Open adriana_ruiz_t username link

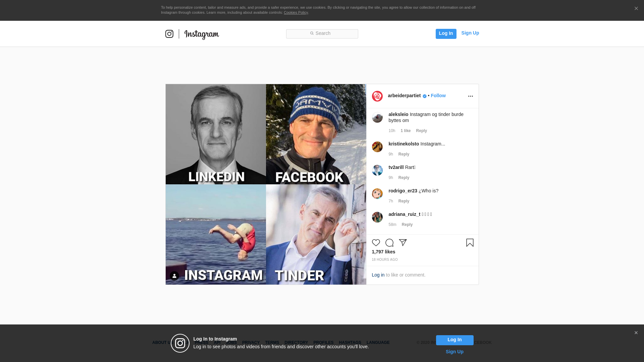[x=405, y=214]
